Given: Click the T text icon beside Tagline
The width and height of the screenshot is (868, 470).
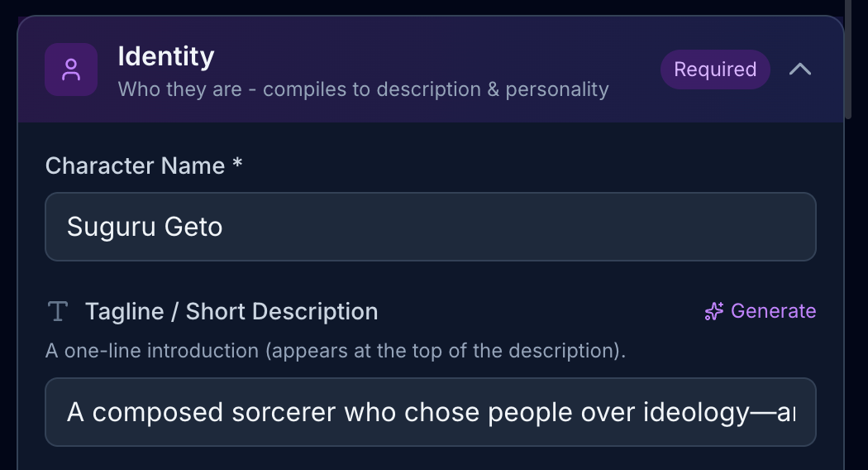Looking at the screenshot, I should (x=57, y=311).
